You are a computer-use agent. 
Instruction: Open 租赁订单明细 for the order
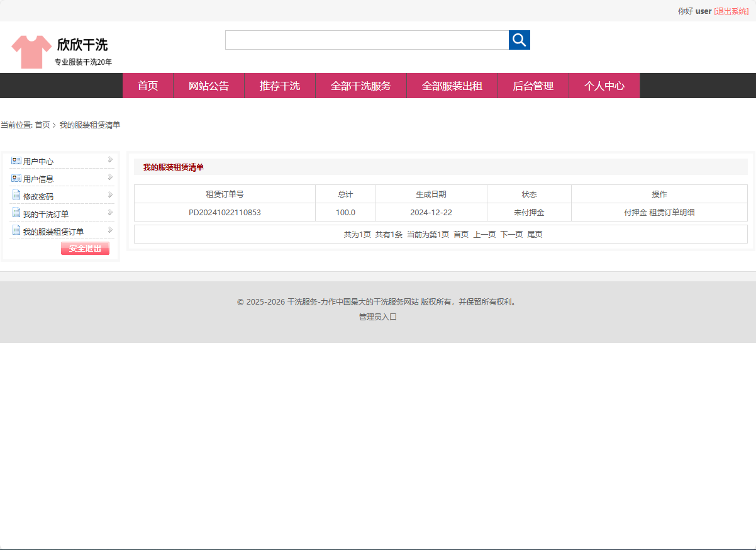[x=672, y=213]
